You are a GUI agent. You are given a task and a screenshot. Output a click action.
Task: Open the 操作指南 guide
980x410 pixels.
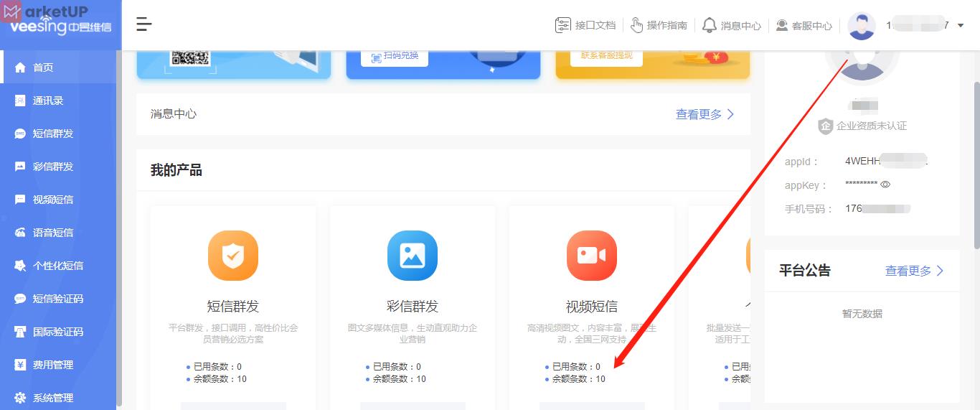tap(659, 25)
